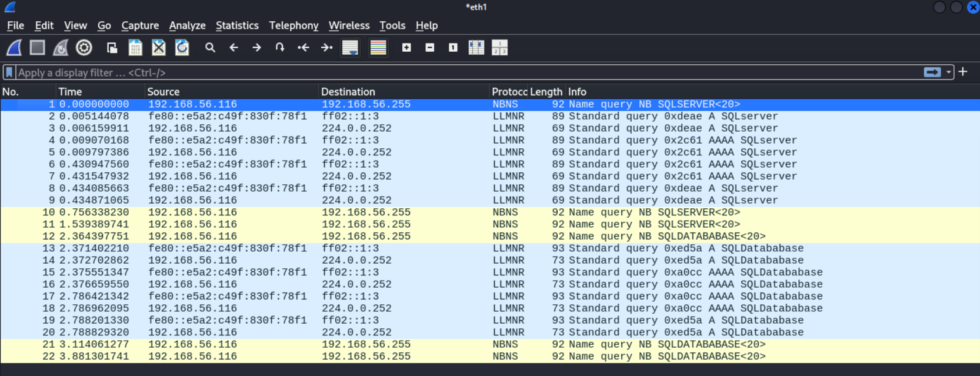Viewport: 980px width, 376px height.
Task: Sort packets by the Time column header
Action: 101,92
